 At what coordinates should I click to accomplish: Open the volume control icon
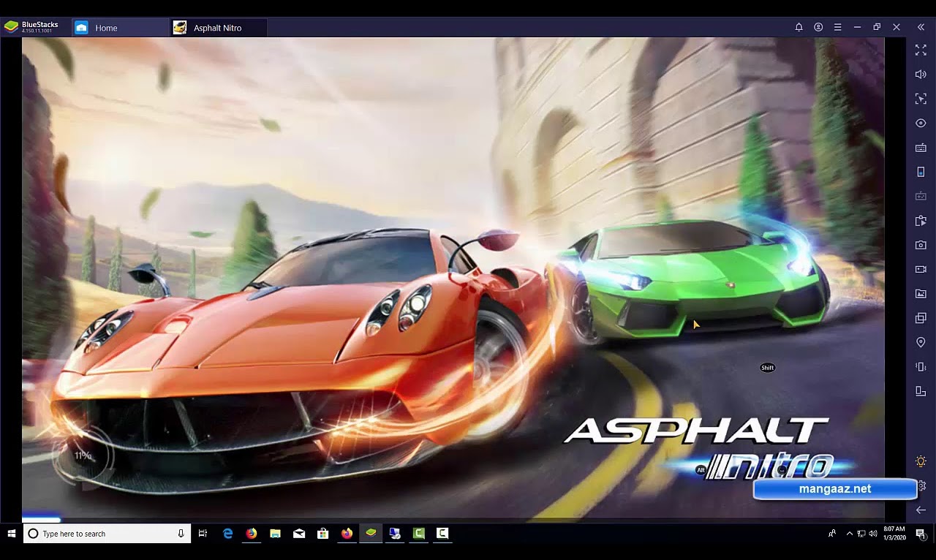(921, 75)
